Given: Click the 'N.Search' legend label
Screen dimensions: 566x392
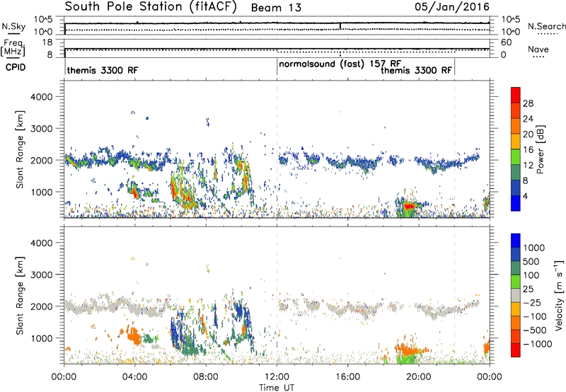Looking at the screenshot, I should pyautogui.click(x=546, y=26).
